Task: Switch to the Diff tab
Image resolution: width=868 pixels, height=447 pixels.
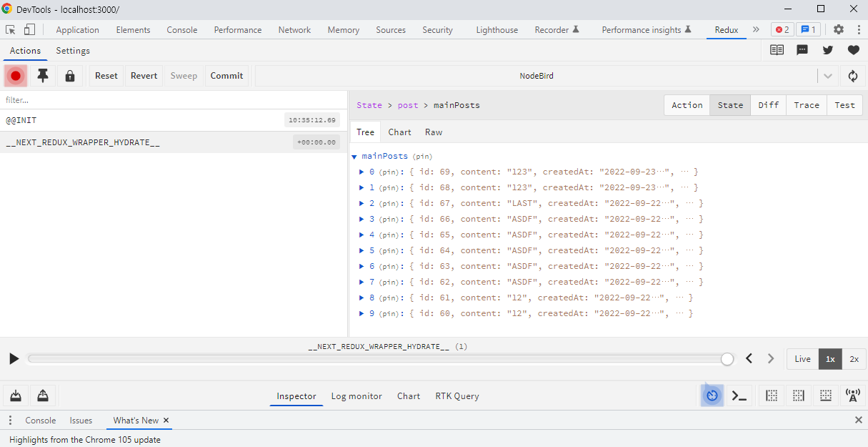Action: 768,105
